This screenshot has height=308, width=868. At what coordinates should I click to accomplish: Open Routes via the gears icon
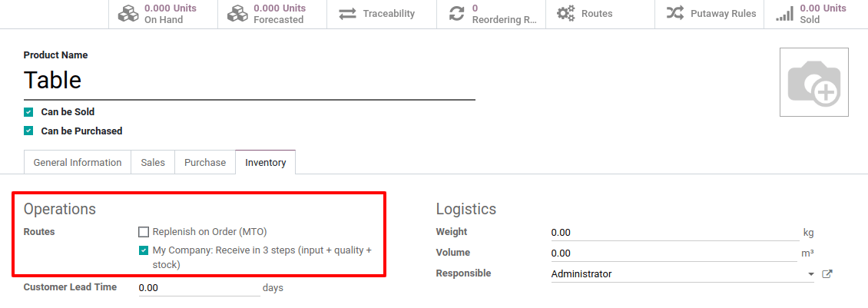click(566, 14)
